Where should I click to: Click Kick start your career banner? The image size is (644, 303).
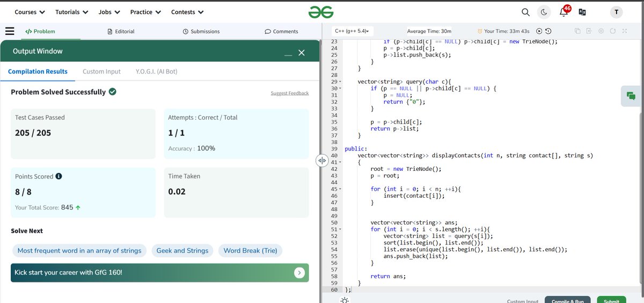(x=159, y=273)
